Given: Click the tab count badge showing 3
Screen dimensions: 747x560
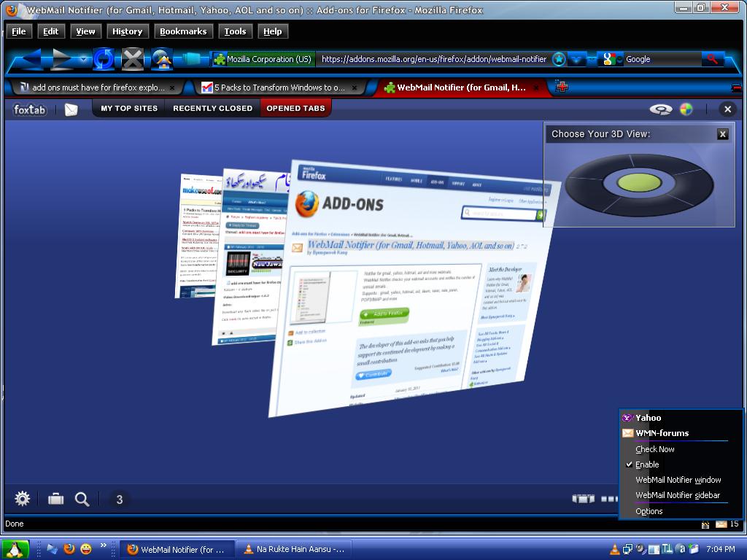Looking at the screenshot, I should [x=119, y=499].
